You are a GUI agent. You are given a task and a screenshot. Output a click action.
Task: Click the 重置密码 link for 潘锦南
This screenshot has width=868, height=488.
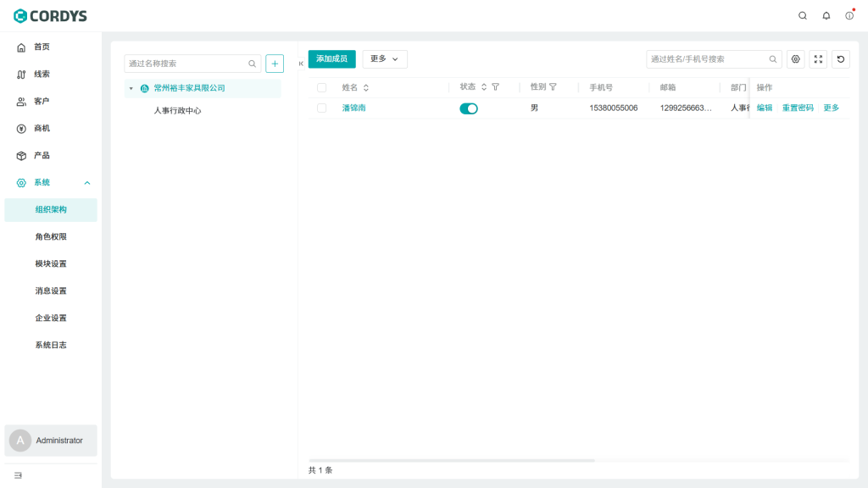coord(797,108)
